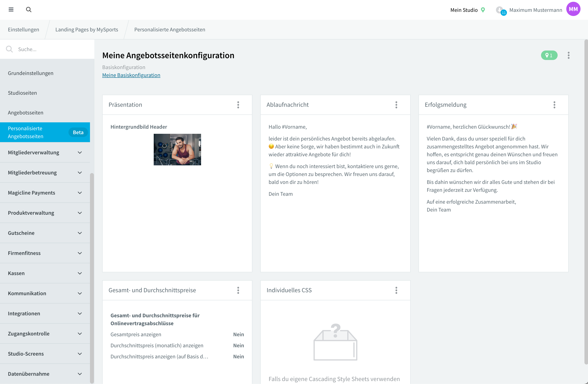This screenshot has width=588, height=384.
Task: Open Individuelles CSS card three-dot menu
Action: pos(396,290)
